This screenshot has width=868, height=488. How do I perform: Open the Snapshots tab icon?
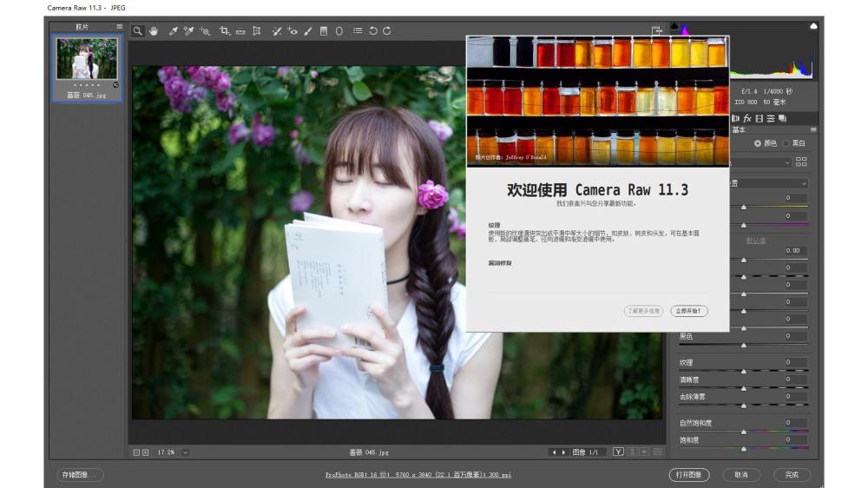pos(783,118)
